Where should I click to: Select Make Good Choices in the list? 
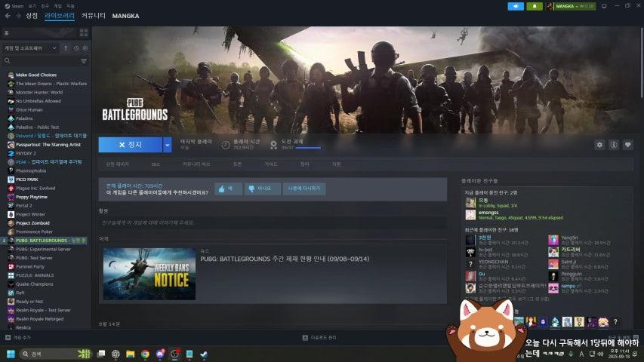pos(36,75)
